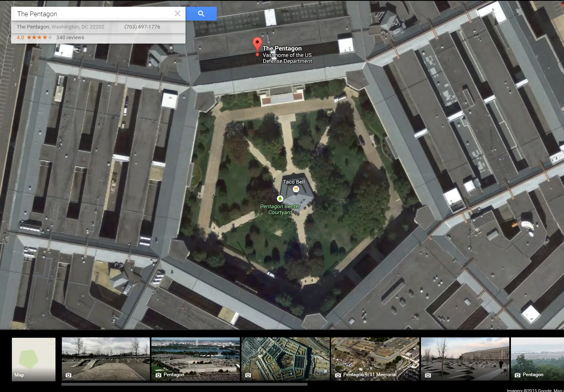
Task: Switch to Map view thumbnail
Action: [x=34, y=360]
